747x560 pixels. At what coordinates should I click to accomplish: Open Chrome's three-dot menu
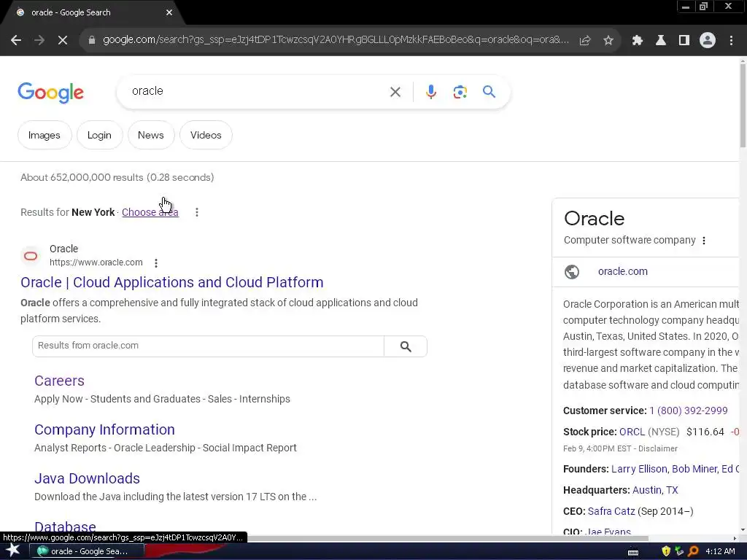(731, 41)
